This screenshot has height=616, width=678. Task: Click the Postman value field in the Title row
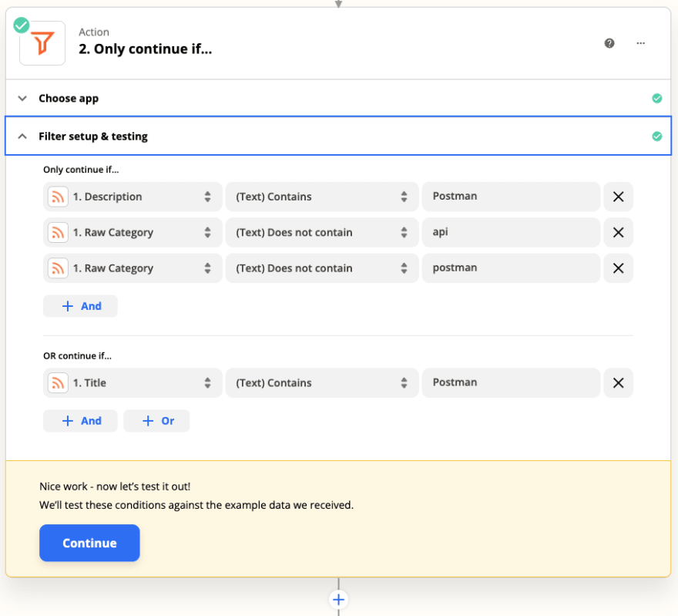click(511, 383)
